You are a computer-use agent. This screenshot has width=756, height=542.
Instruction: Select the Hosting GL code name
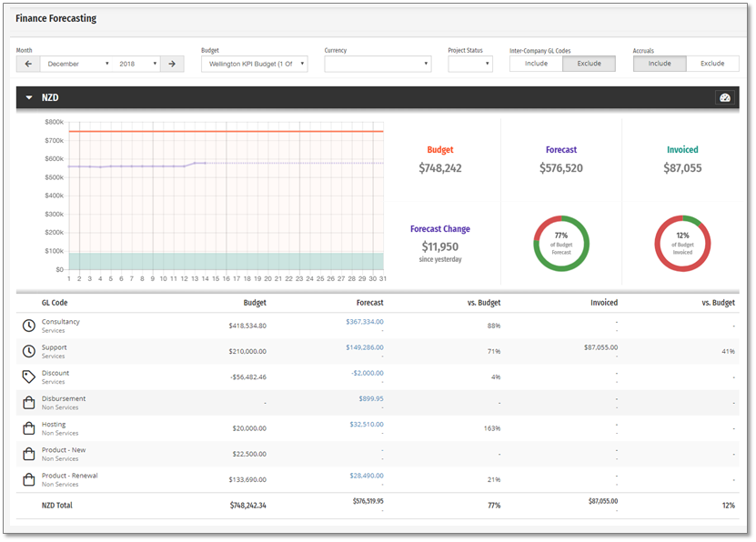[54, 424]
